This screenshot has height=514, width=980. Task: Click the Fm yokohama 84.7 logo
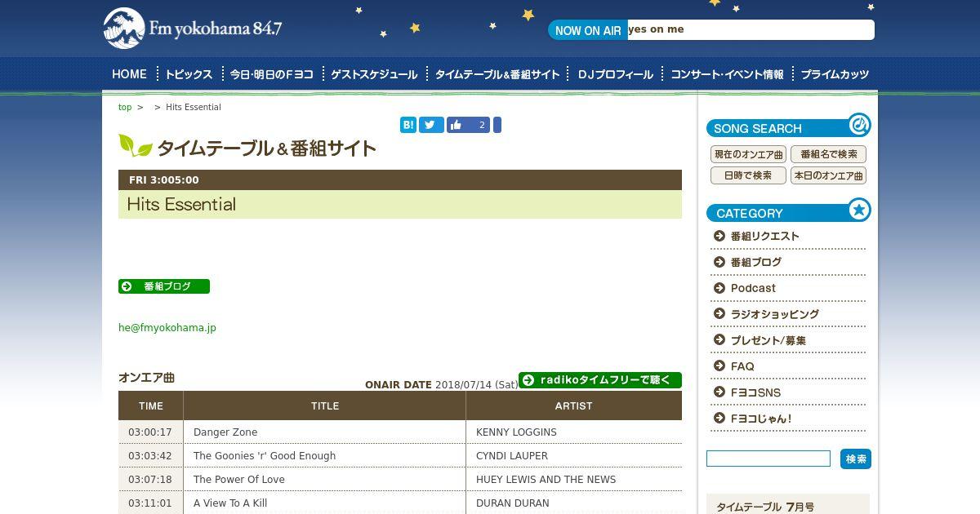point(193,29)
